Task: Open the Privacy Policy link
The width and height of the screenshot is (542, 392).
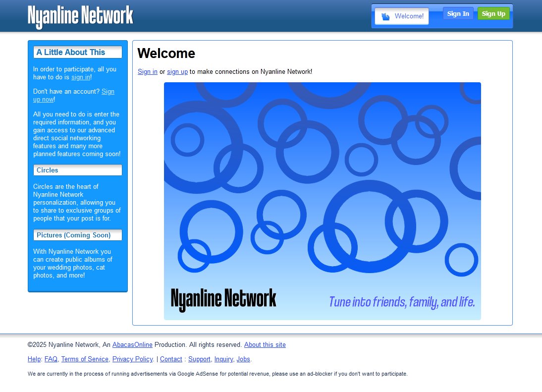Action: (x=132, y=359)
